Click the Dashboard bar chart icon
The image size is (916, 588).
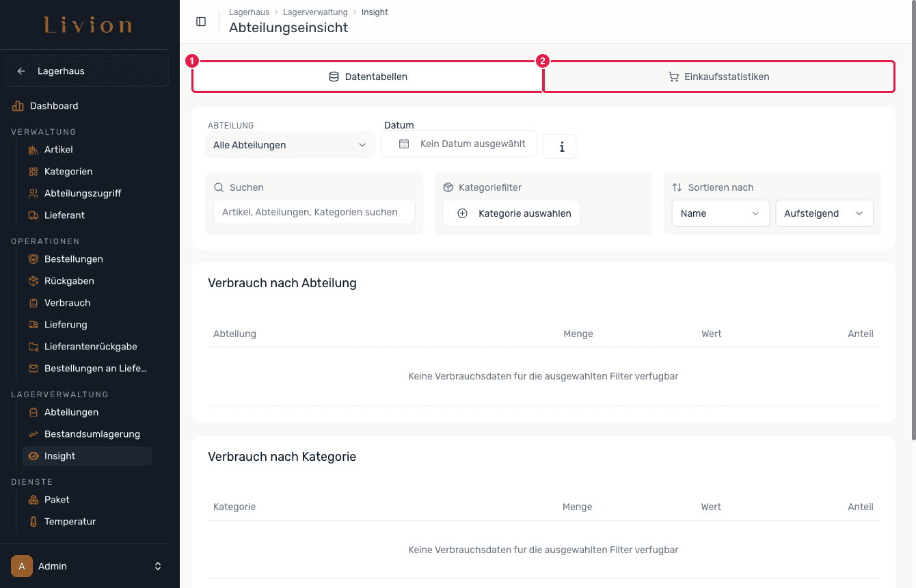[18, 106]
